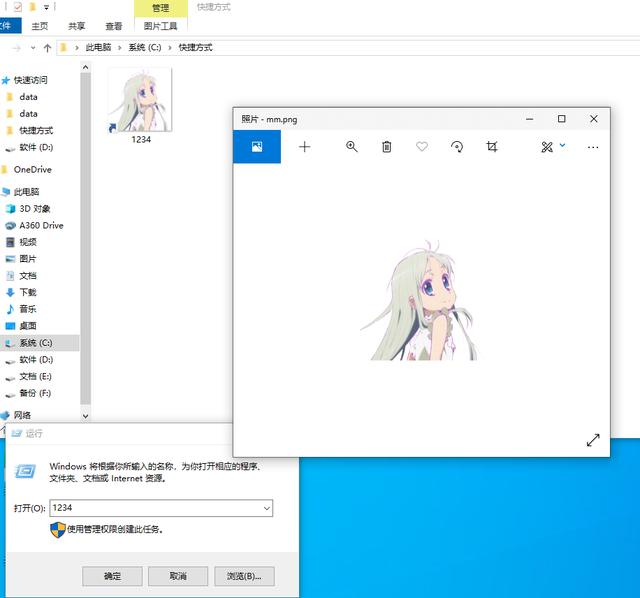The height and width of the screenshot is (598, 640).
Task: Select 快速访问 in the navigation pane
Action: [x=31, y=80]
